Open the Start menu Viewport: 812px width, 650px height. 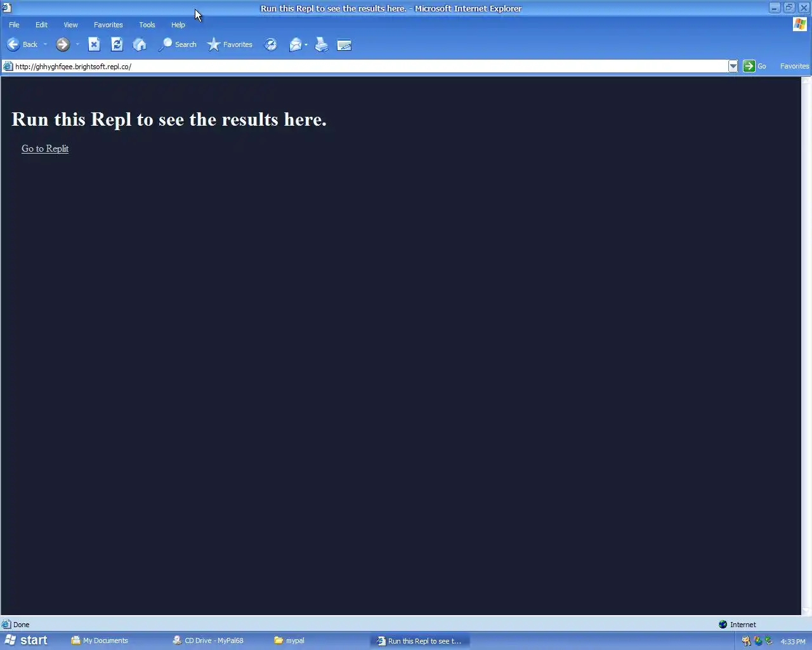[25, 640]
